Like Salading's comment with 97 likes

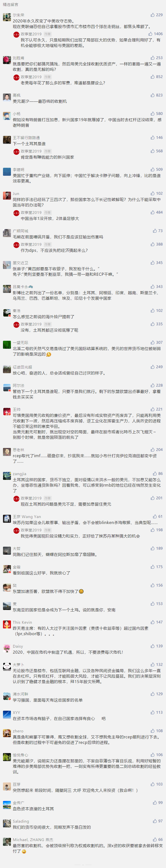pyautogui.click(x=155, y=821)
